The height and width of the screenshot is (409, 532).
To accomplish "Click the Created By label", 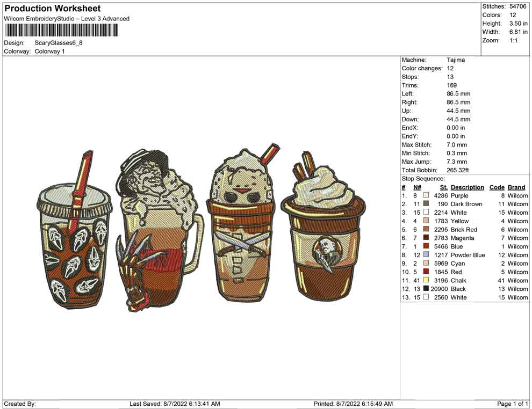I will 20,404.
